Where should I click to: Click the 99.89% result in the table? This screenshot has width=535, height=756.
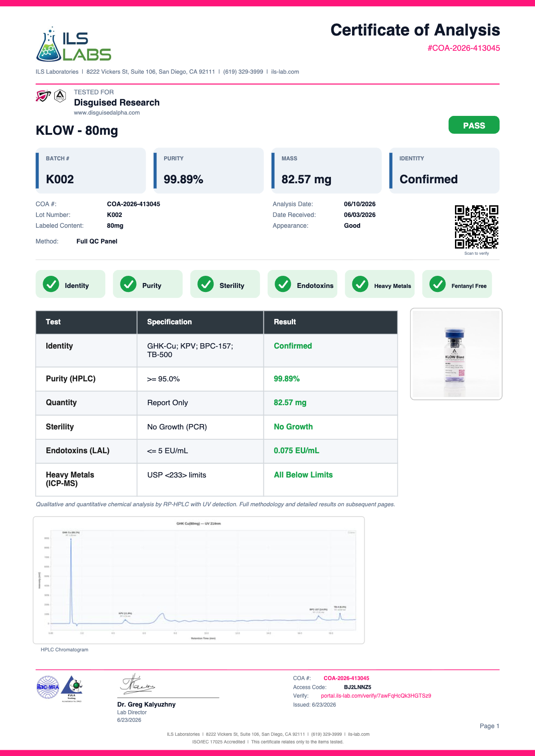pyautogui.click(x=287, y=379)
